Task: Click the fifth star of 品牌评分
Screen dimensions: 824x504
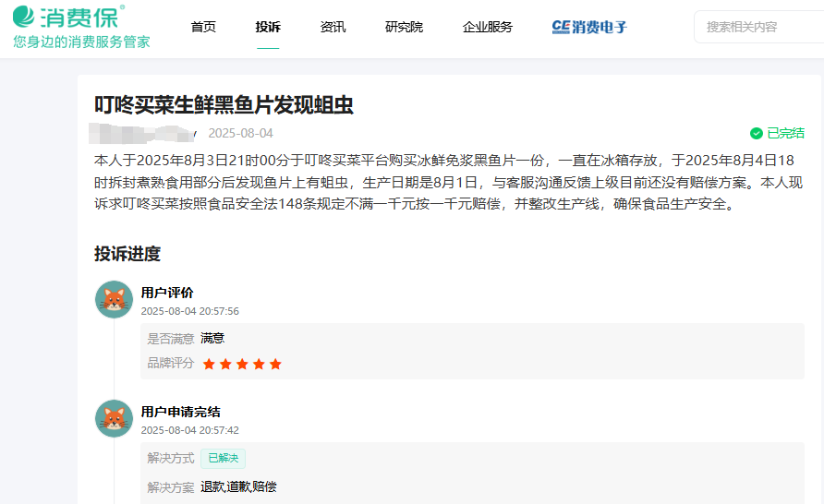Action: 276,364
